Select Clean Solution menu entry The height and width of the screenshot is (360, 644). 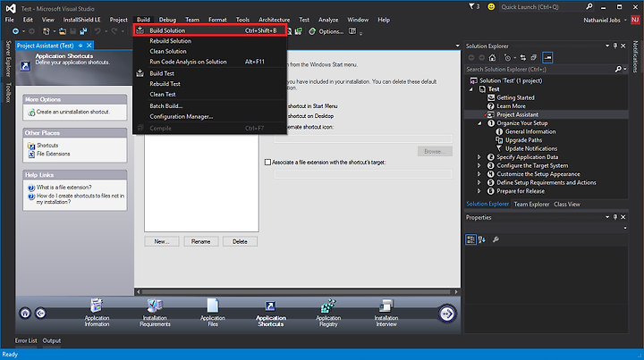tap(210, 51)
